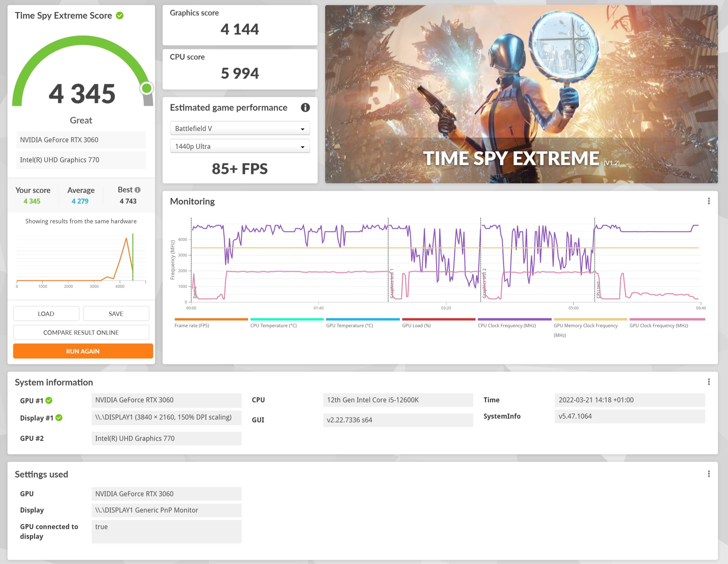The height and width of the screenshot is (564, 728).
Task: Toggle the GPU Temperature legend series
Action: (363, 323)
